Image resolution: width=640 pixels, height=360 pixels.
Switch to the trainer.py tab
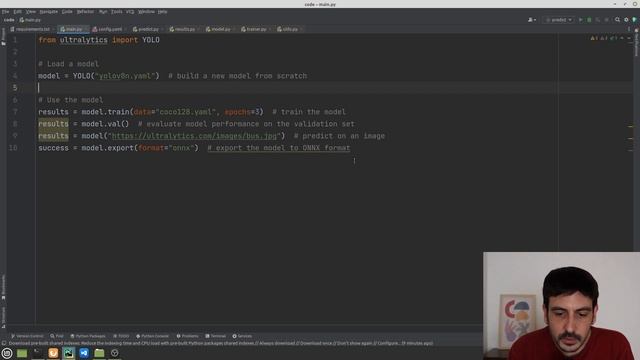point(255,29)
